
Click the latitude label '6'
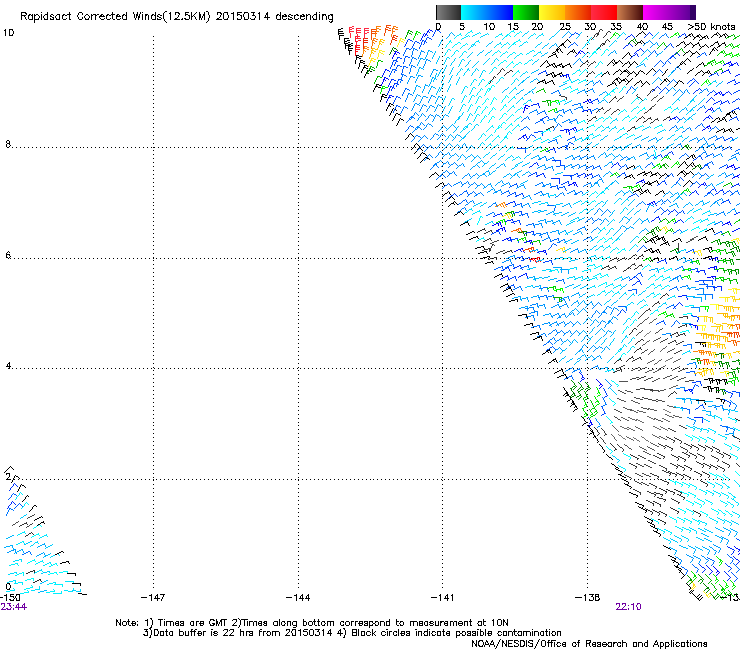click(x=8, y=255)
